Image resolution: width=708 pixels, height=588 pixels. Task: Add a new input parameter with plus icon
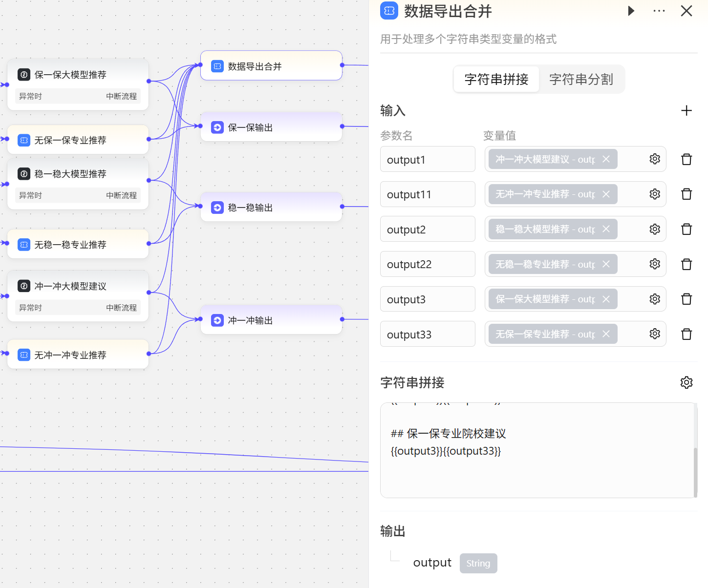pos(686,111)
